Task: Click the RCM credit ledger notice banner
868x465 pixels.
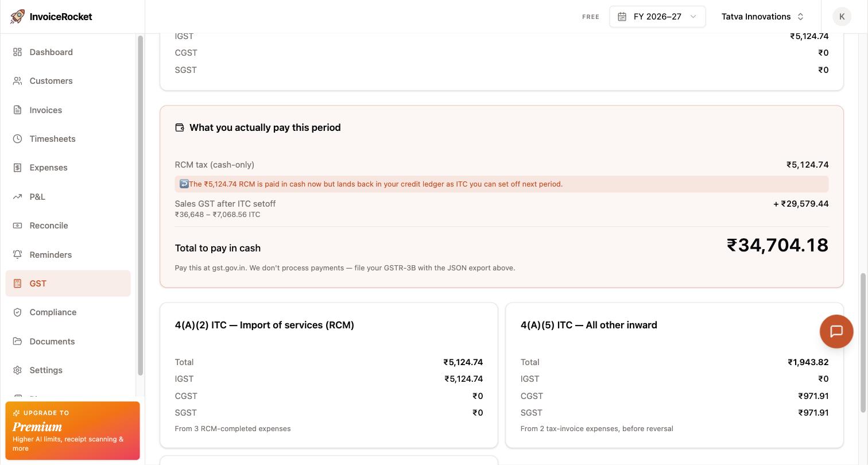Action: coord(502,184)
